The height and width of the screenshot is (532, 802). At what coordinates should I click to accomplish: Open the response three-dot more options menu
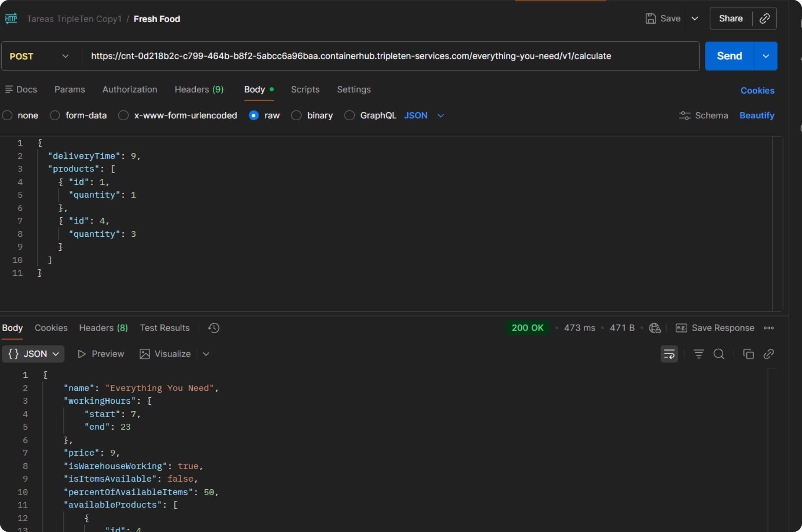(x=769, y=328)
